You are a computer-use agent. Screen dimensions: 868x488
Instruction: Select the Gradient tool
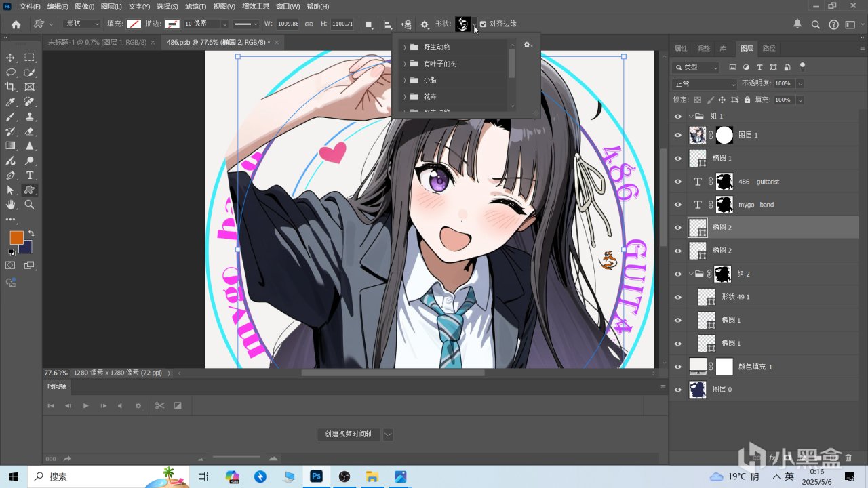10,146
